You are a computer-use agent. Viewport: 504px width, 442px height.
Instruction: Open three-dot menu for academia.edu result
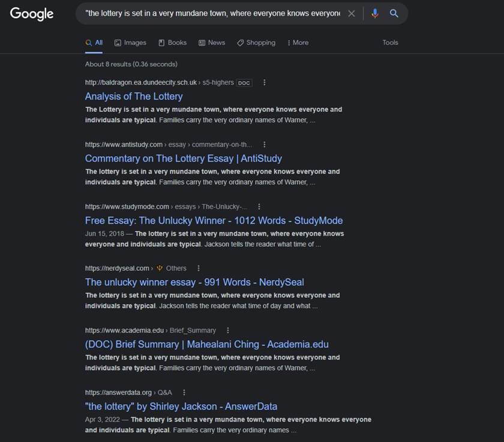pyautogui.click(x=228, y=330)
